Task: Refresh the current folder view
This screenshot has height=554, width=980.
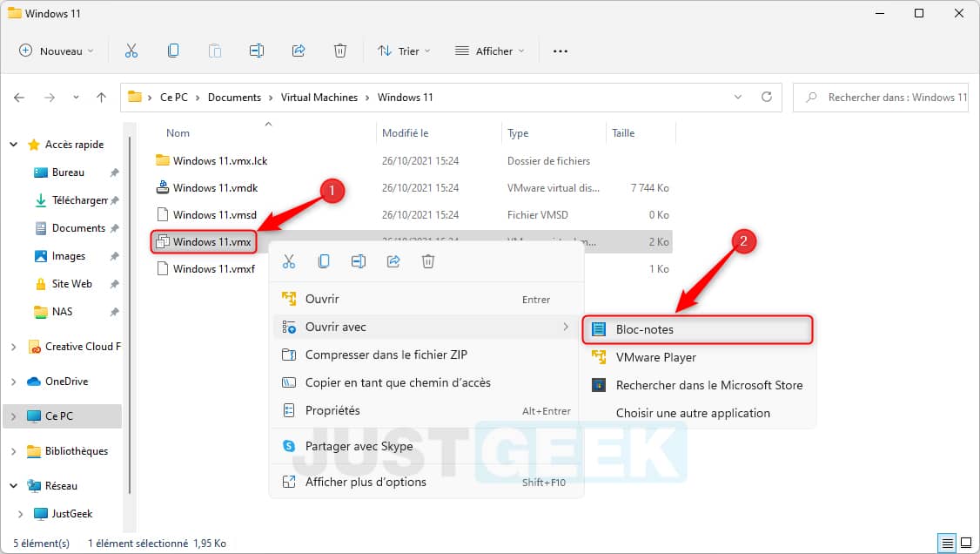Action: click(x=767, y=97)
